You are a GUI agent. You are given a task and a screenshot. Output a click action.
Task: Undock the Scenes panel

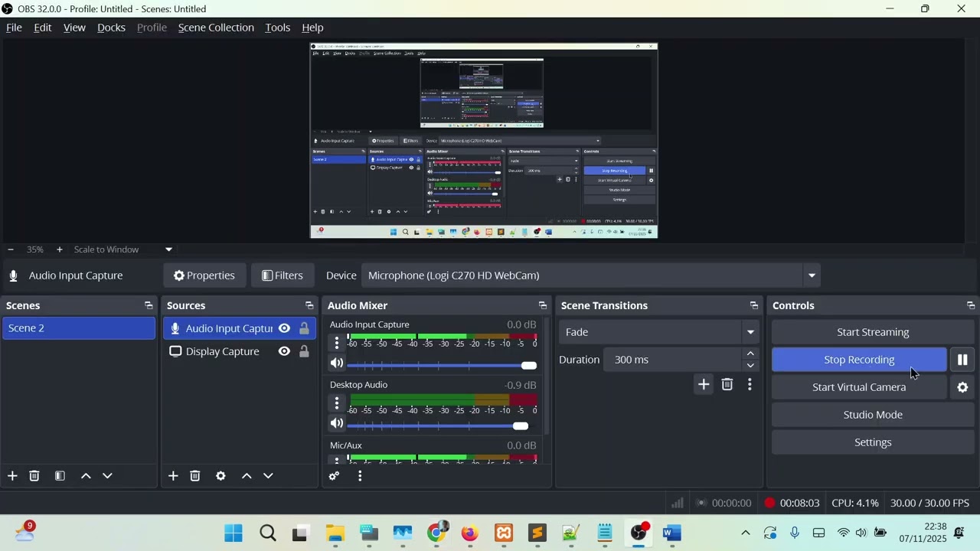point(149,305)
